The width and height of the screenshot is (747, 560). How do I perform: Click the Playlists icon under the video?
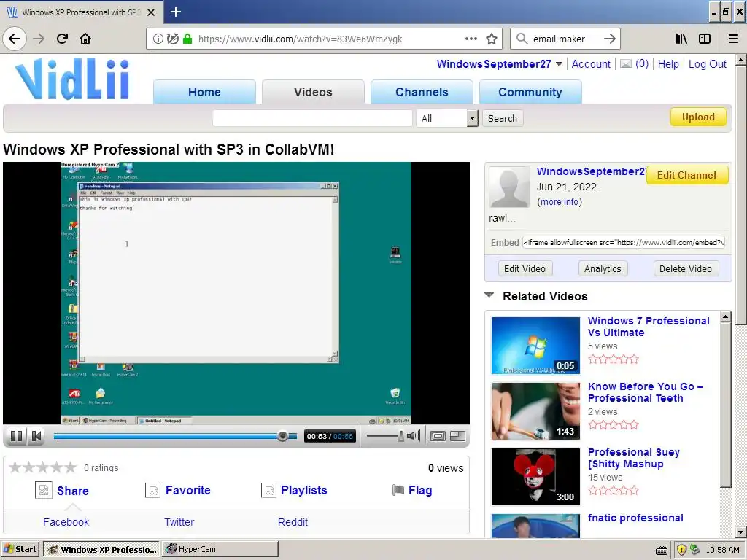coord(268,490)
